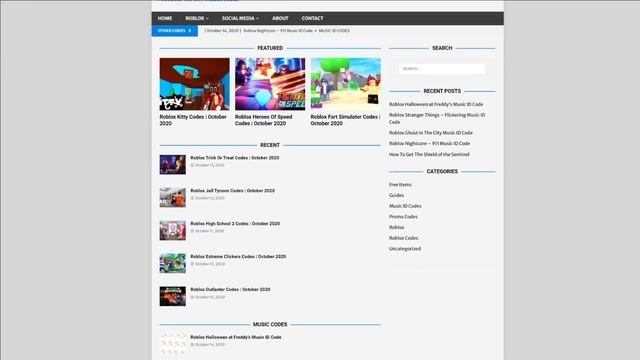Image resolution: width=640 pixels, height=360 pixels.
Task: Open Halloween at Freddy's Music ID article in Music Codes
Action: click(236, 337)
